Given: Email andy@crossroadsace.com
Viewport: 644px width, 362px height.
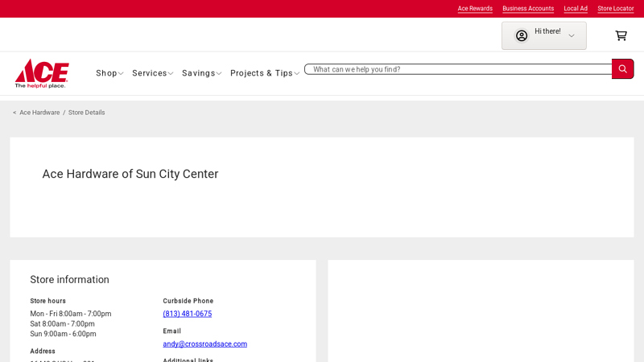Looking at the screenshot, I should coord(205,344).
